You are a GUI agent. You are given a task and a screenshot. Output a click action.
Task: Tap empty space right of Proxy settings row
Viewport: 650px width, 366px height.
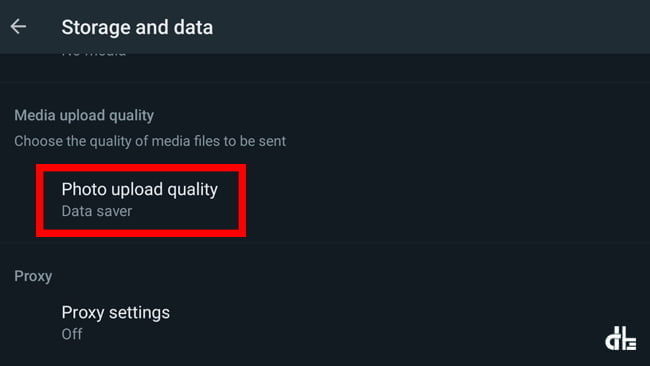pyautogui.click(x=406, y=322)
